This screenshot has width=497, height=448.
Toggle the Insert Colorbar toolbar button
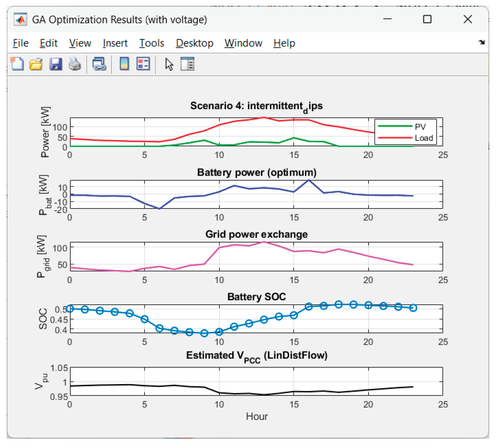point(124,64)
